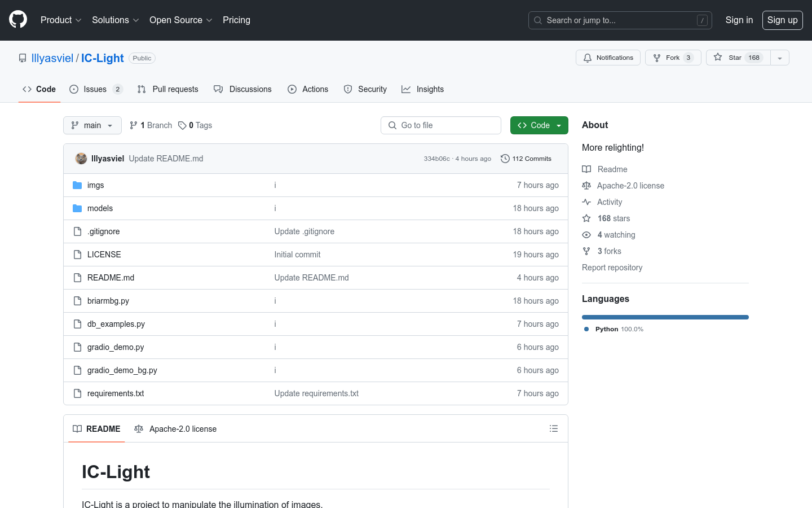Click the LICENSE file icon

click(x=77, y=255)
